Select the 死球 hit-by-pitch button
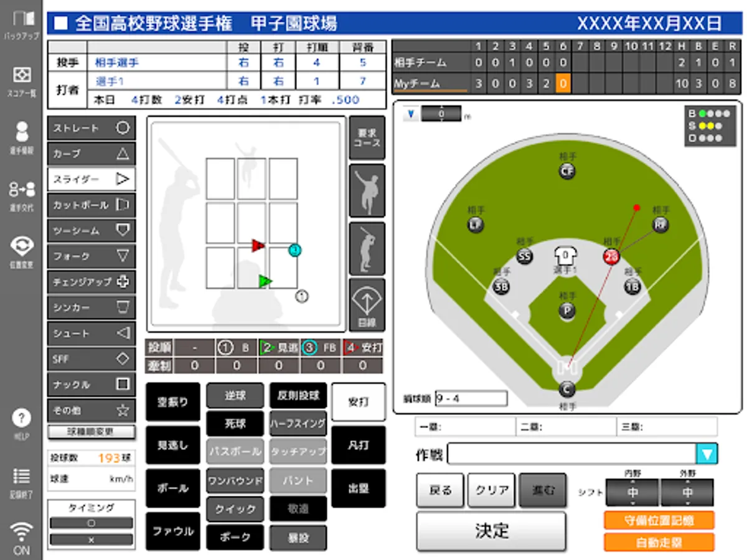This screenshot has height=560, width=747. 235,424
